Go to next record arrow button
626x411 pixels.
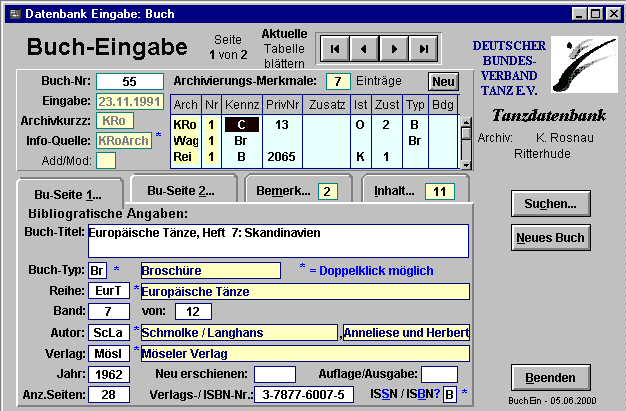[394, 47]
